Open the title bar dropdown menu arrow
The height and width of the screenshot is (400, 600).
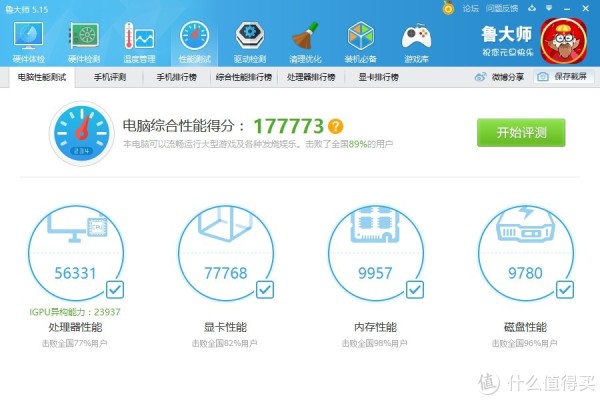[549, 8]
